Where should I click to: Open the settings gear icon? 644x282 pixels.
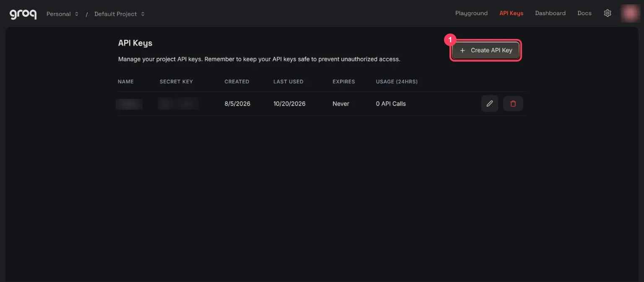click(x=608, y=13)
